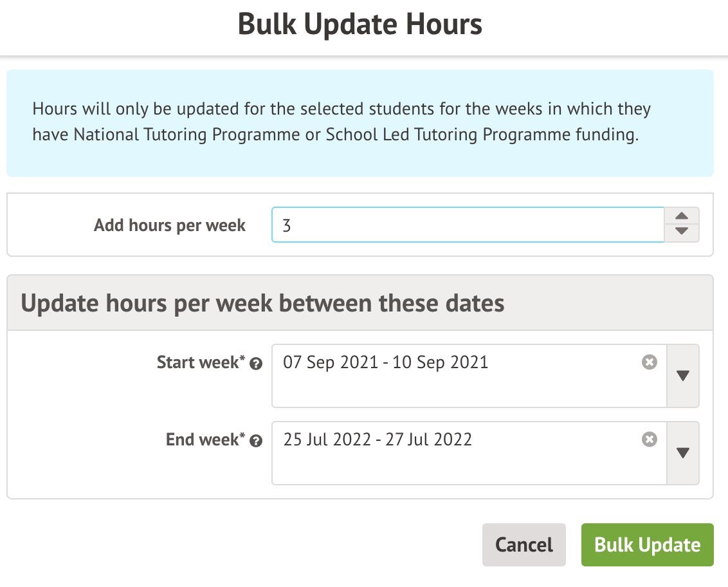Image resolution: width=728 pixels, height=587 pixels.
Task: Increase hours per week with up arrow
Action: [682, 217]
